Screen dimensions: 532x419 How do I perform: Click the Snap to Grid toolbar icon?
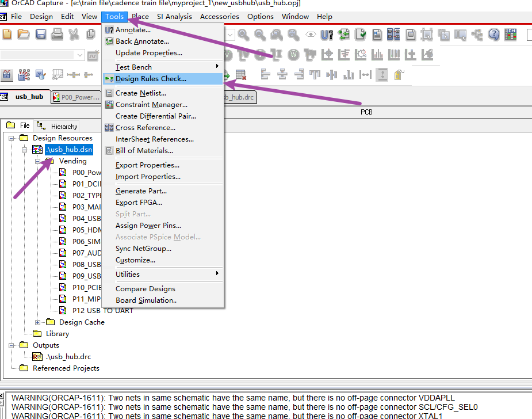click(x=427, y=35)
